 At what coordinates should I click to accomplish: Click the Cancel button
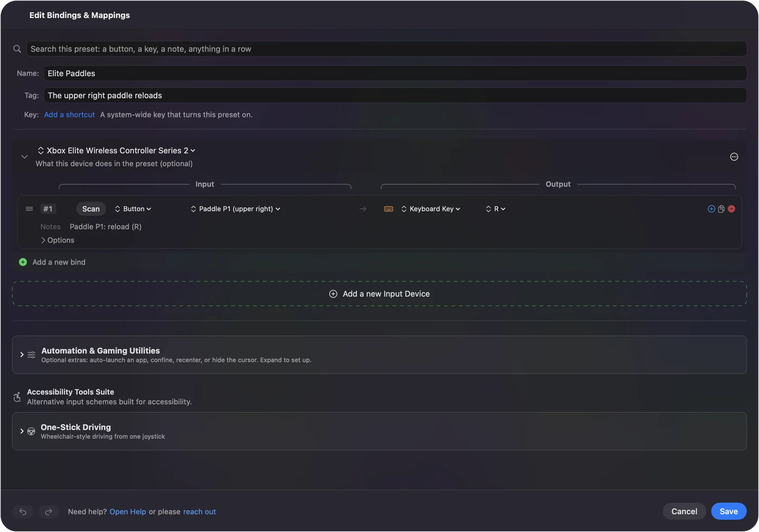[x=684, y=511]
